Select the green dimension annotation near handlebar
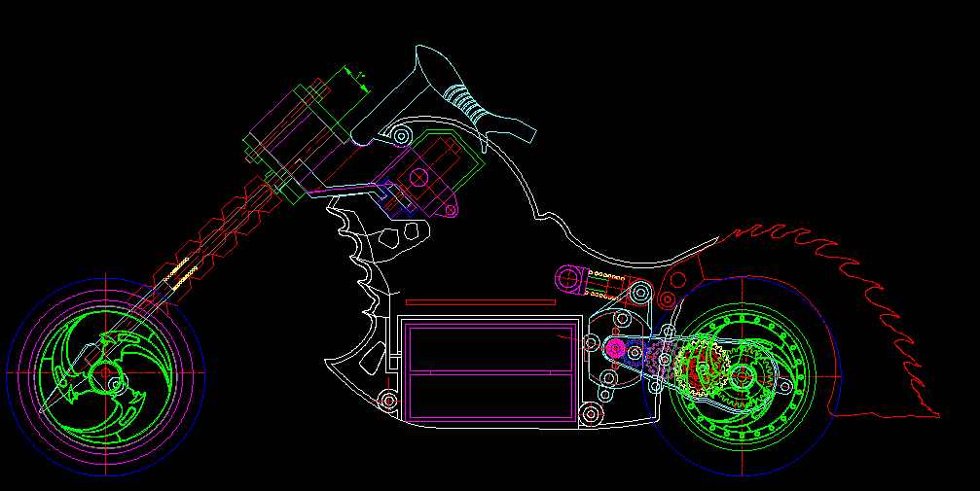The width and height of the screenshot is (980, 491). 355,81
